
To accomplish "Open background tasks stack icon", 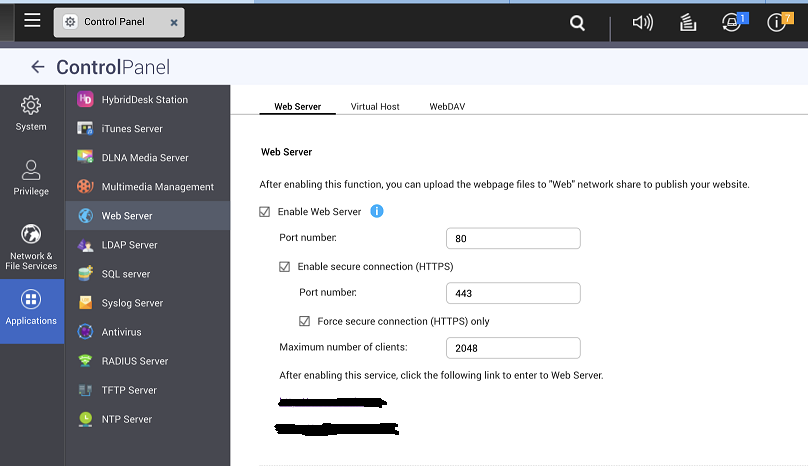I will click(688, 22).
